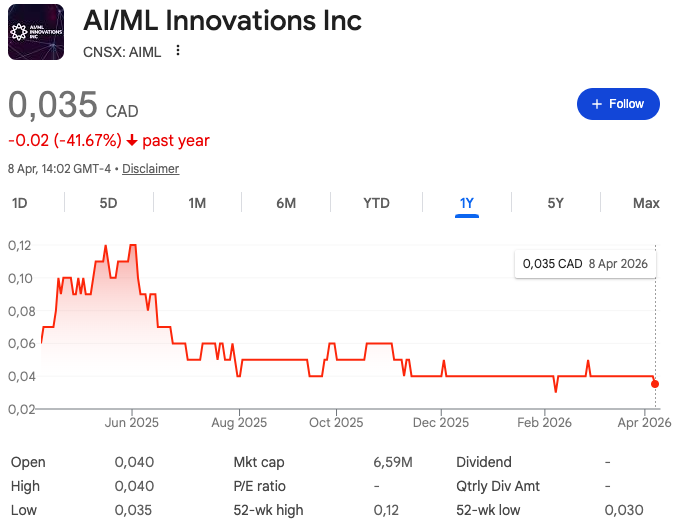Show the 6M chart range

[286, 203]
